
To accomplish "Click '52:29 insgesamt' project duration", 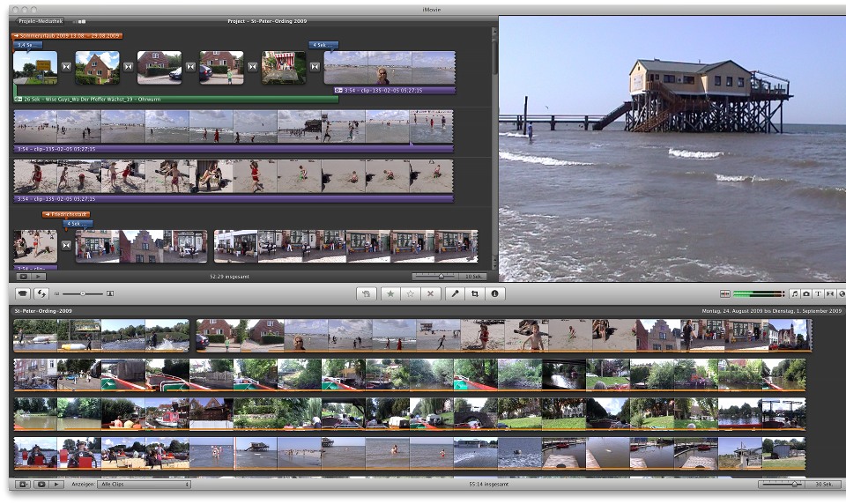I will (229, 277).
